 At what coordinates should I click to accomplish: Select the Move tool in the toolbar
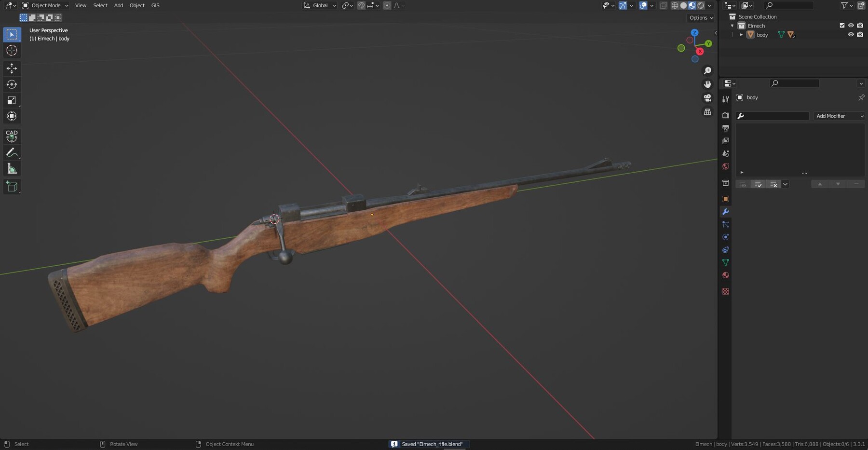[12, 68]
